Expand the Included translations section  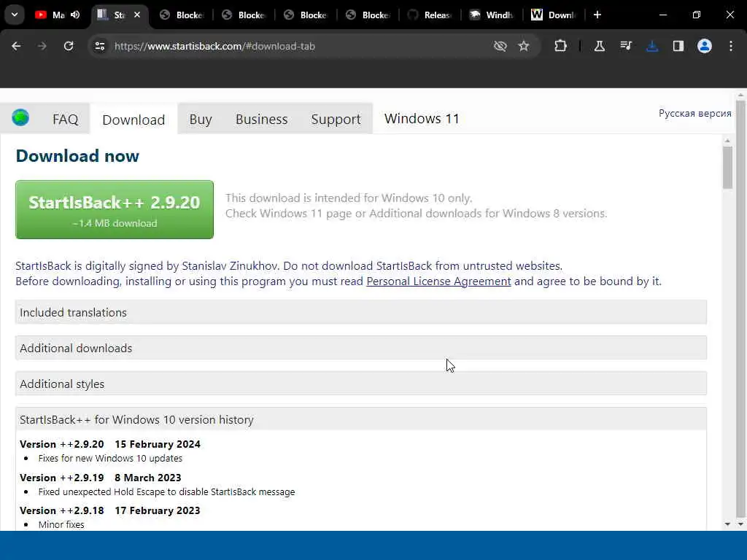360,312
